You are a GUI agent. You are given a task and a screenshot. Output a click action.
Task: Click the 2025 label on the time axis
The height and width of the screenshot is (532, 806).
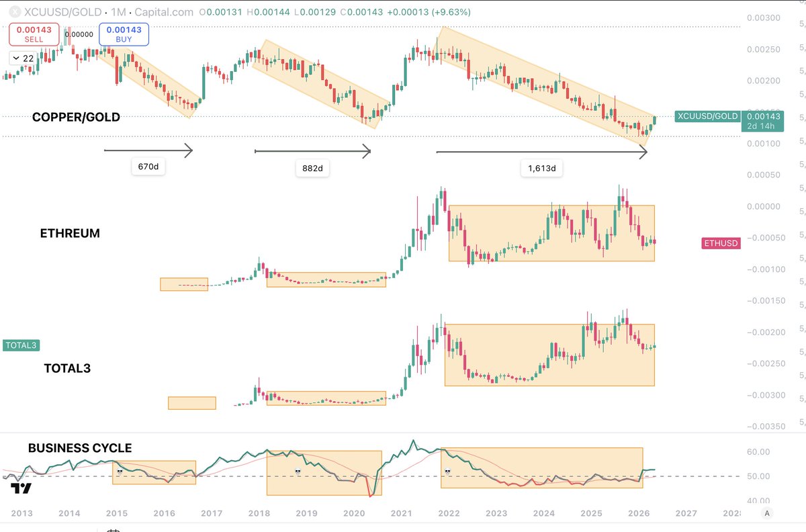pos(591,514)
